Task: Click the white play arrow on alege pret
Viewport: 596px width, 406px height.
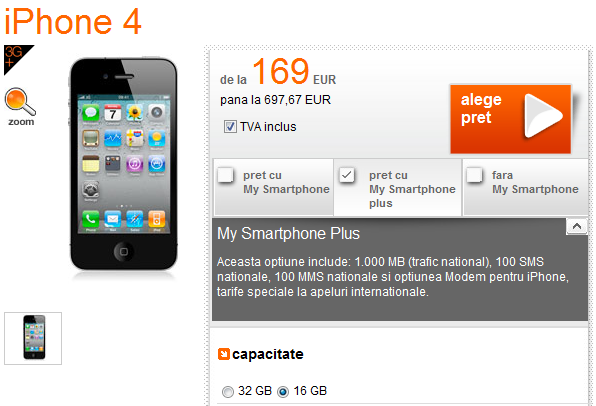Action: pyautogui.click(x=543, y=116)
